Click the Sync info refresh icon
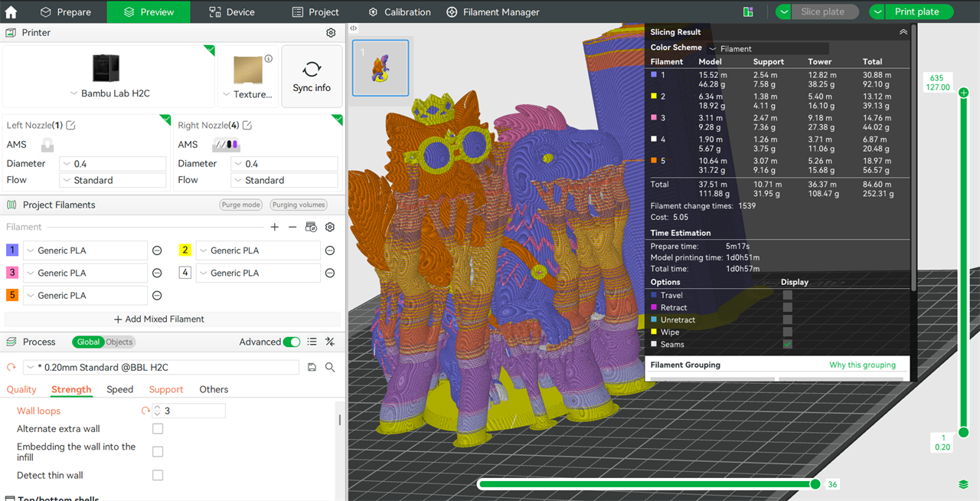Viewport: 980px width, 501px height. [x=312, y=69]
